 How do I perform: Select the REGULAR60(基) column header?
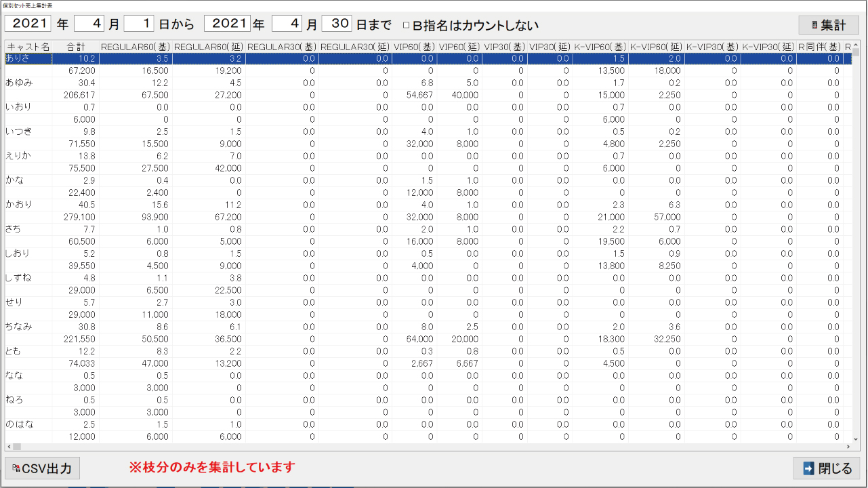click(136, 47)
